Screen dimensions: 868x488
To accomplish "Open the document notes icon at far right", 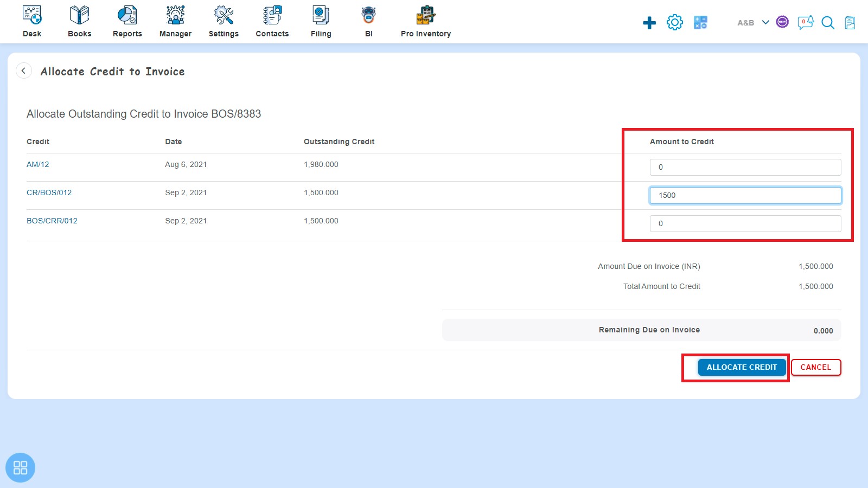I will (850, 23).
